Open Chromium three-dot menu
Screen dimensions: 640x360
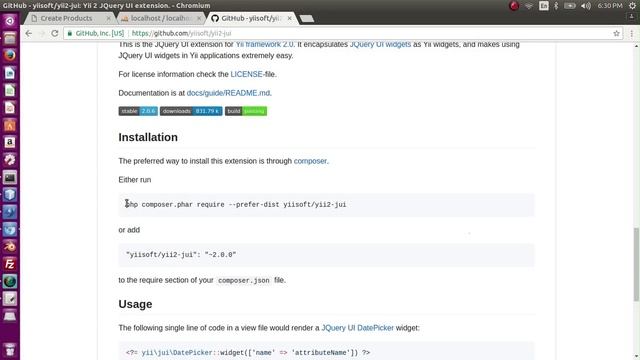click(x=631, y=33)
